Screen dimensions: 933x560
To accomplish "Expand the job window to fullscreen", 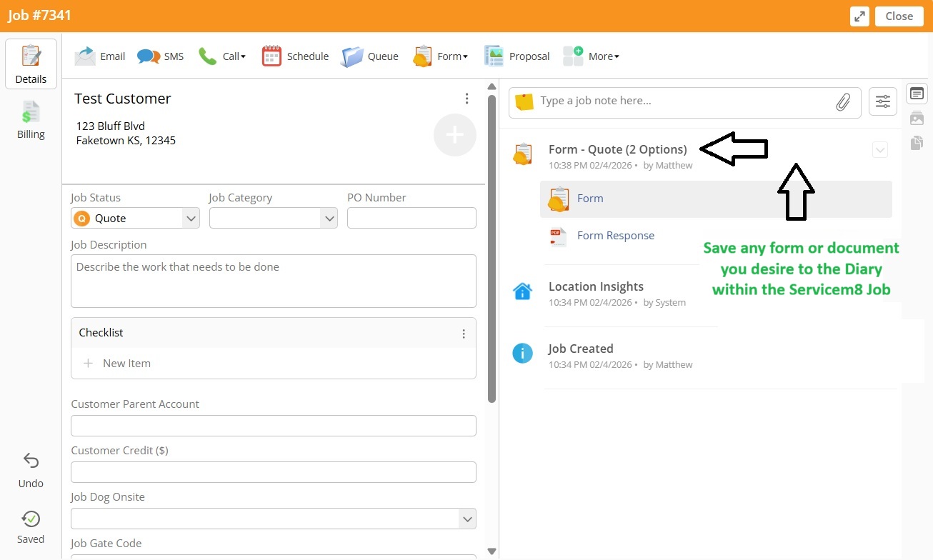I will 859,16.
